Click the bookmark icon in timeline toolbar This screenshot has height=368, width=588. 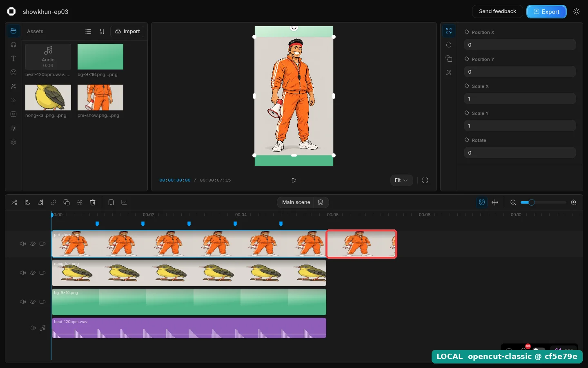(111, 202)
